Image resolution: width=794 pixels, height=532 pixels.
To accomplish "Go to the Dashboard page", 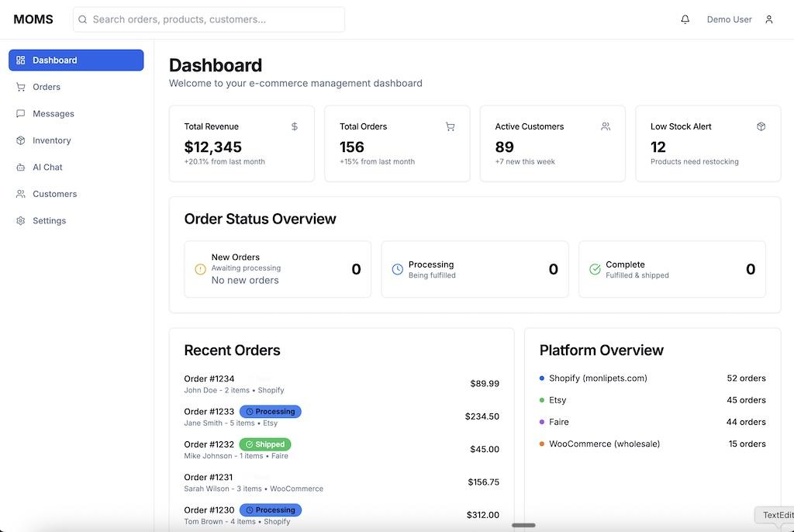I will coord(76,60).
